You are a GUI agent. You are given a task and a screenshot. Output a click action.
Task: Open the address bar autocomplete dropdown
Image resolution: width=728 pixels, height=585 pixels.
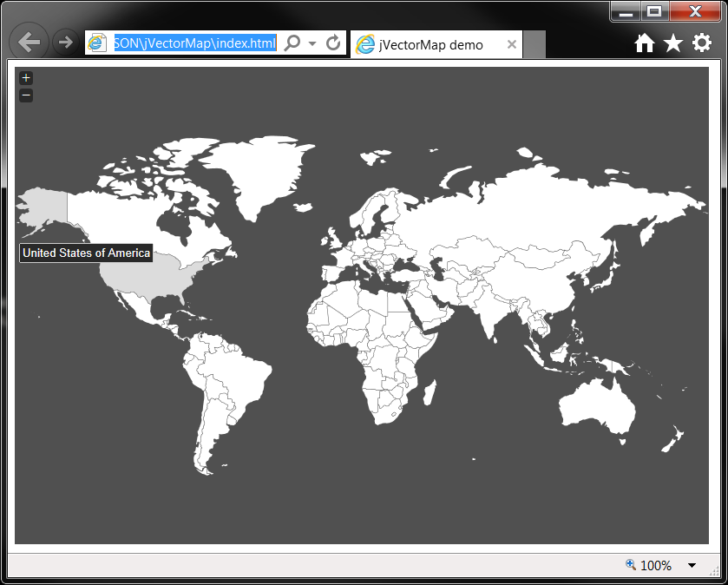point(311,43)
